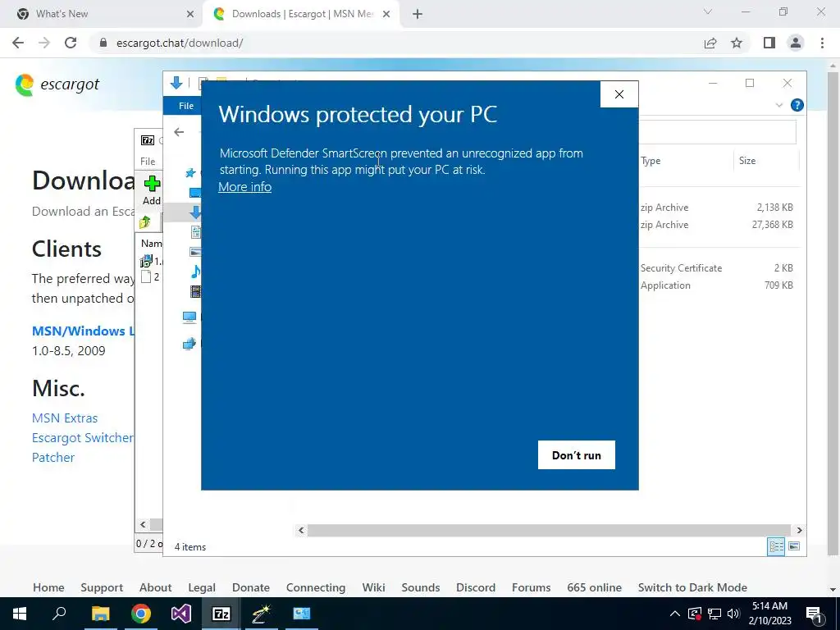This screenshot has height=630, width=840.
Task: Open the taskbar notification center icon
Action: pyautogui.click(x=814, y=614)
